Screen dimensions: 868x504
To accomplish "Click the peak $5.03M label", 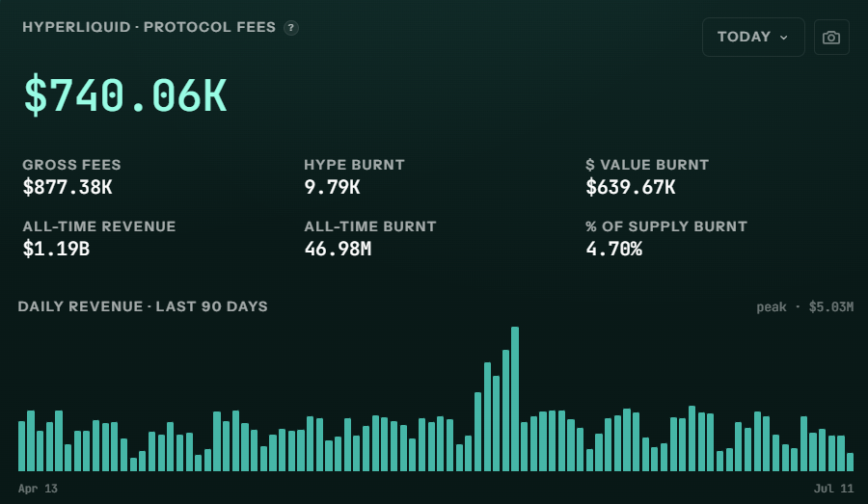I will pos(805,307).
